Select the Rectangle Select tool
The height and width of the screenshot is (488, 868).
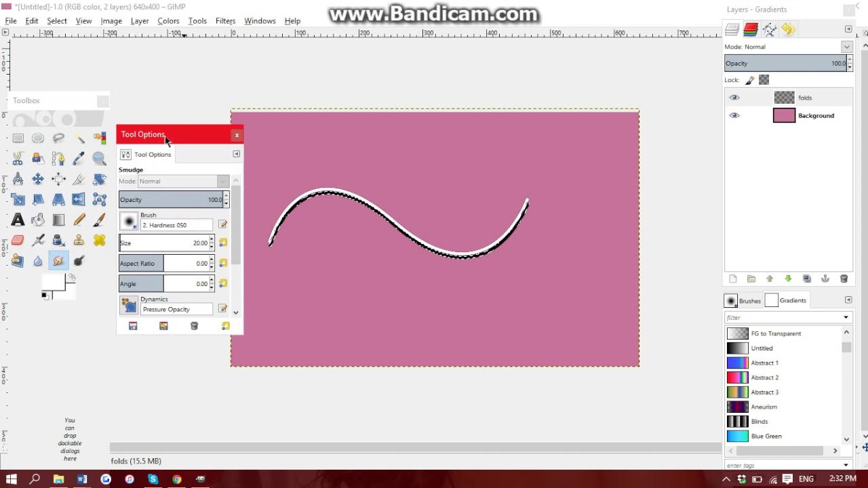pyautogui.click(x=18, y=138)
